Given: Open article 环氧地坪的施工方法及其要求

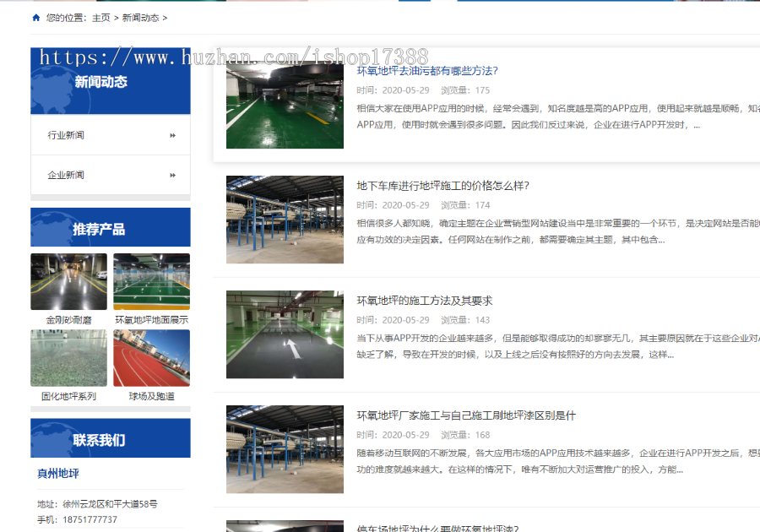Looking at the screenshot, I should coord(425,301).
